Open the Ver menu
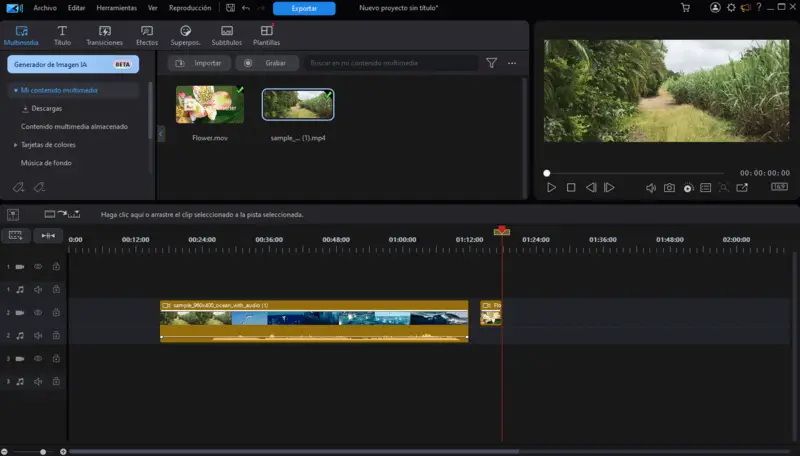800x456 pixels. pyautogui.click(x=153, y=8)
